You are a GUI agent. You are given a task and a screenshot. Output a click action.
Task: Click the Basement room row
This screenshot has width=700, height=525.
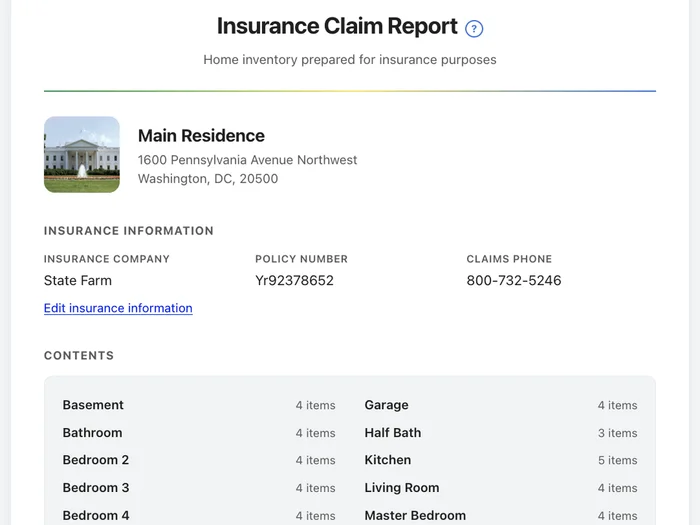(199, 405)
